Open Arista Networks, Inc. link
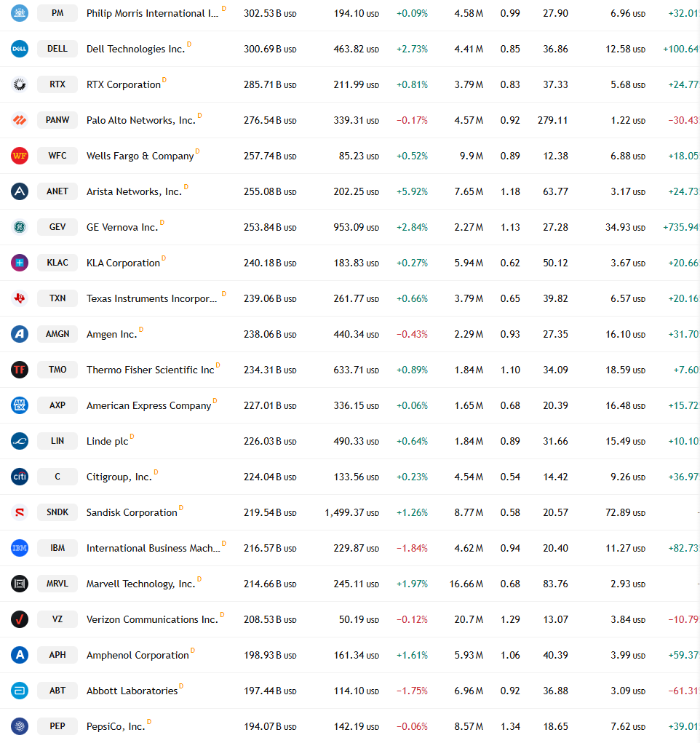 pyautogui.click(x=134, y=191)
